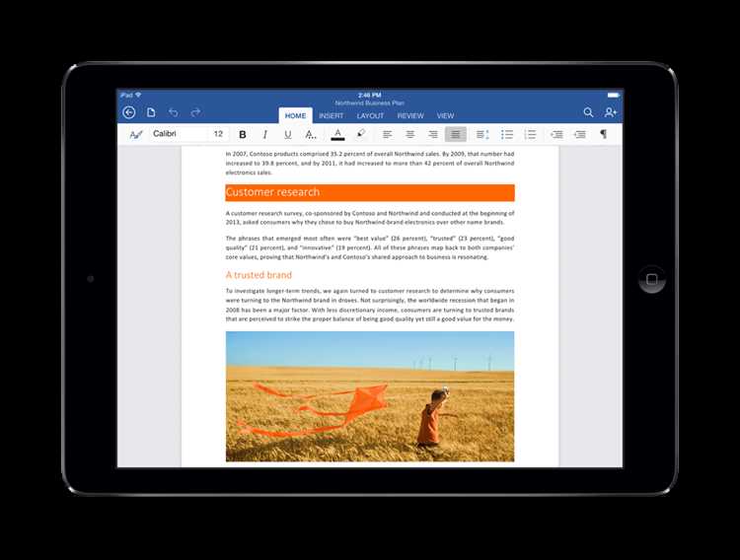
Task: Open the search magnifier icon
Action: (x=588, y=112)
